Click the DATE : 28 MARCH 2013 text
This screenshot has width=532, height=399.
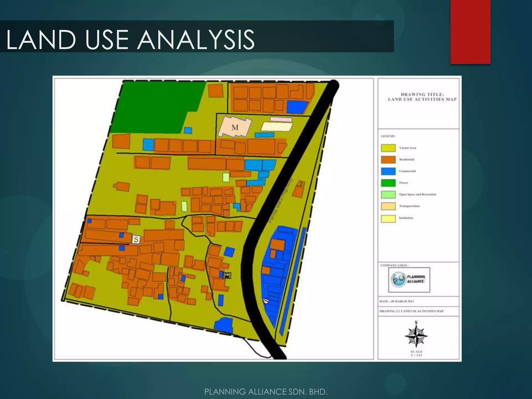coord(397,301)
